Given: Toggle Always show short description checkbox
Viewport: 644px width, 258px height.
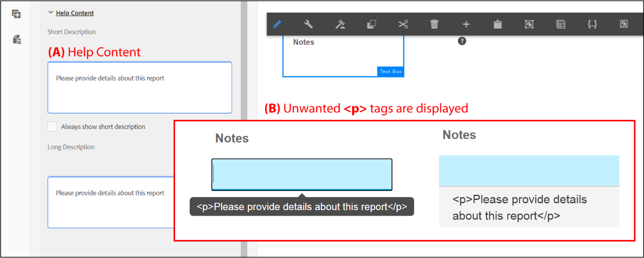Looking at the screenshot, I should tap(52, 126).
